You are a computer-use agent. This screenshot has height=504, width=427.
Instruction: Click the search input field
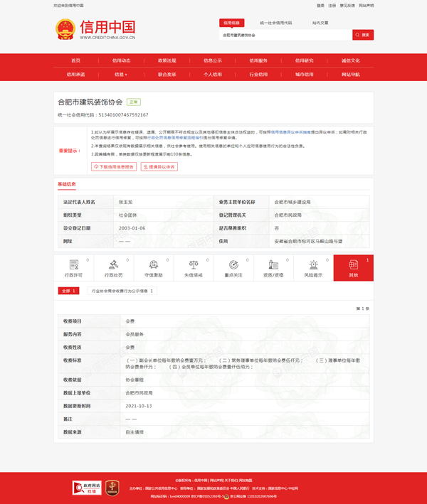[285, 35]
